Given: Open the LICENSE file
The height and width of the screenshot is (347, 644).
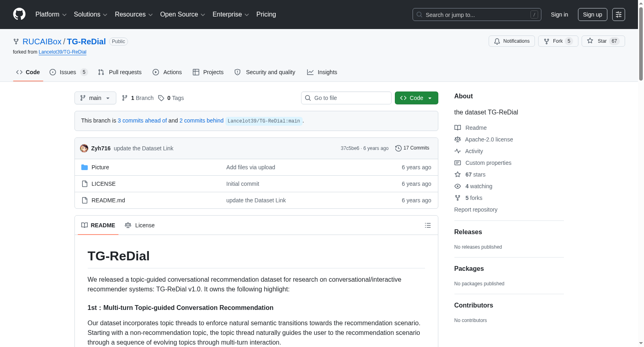Looking at the screenshot, I should click(x=103, y=184).
